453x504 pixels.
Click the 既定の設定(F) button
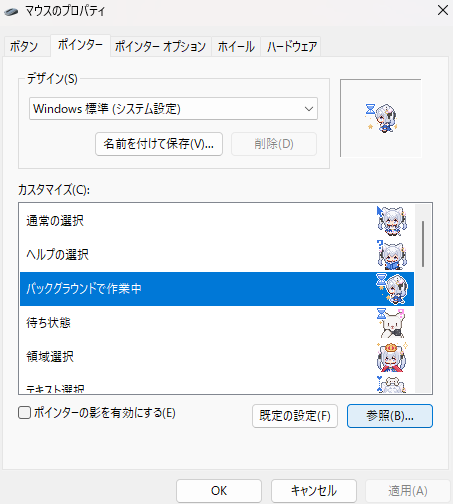point(295,416)
